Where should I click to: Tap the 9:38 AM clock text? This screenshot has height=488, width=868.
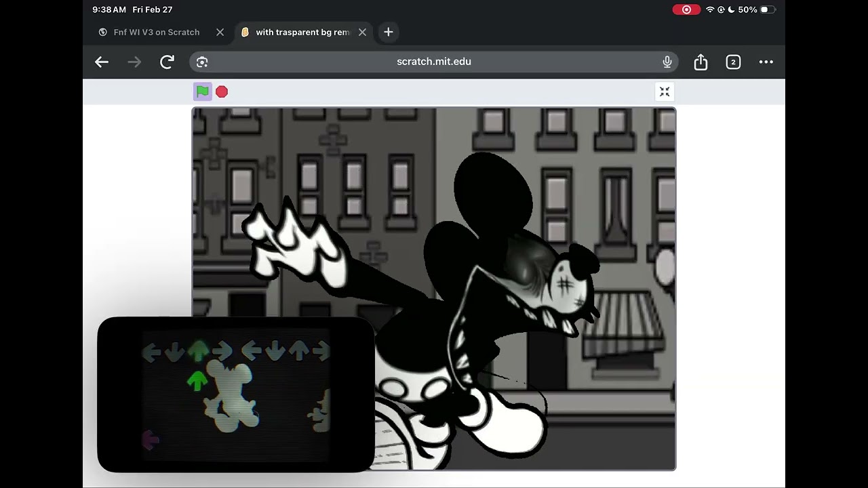point(109,9)
